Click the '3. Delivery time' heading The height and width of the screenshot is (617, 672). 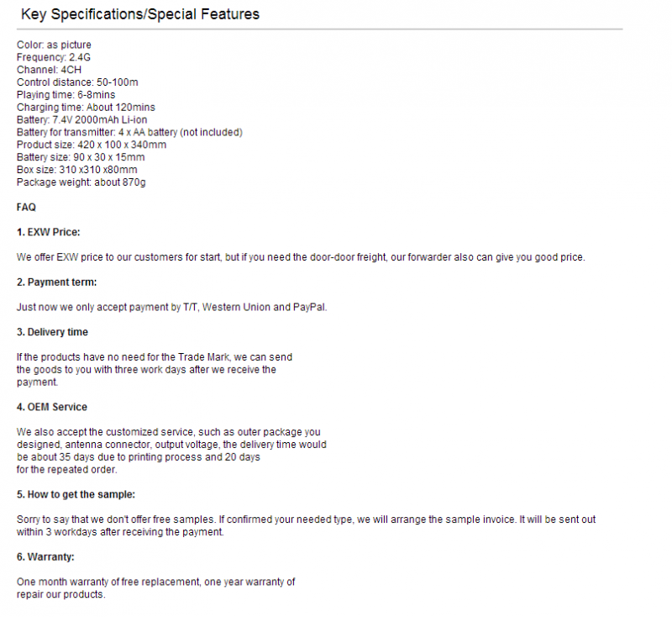point(52,332)
